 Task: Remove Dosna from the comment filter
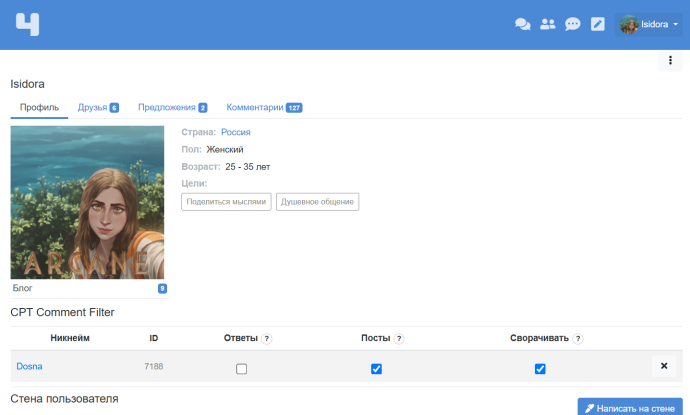tap(663, 366)
